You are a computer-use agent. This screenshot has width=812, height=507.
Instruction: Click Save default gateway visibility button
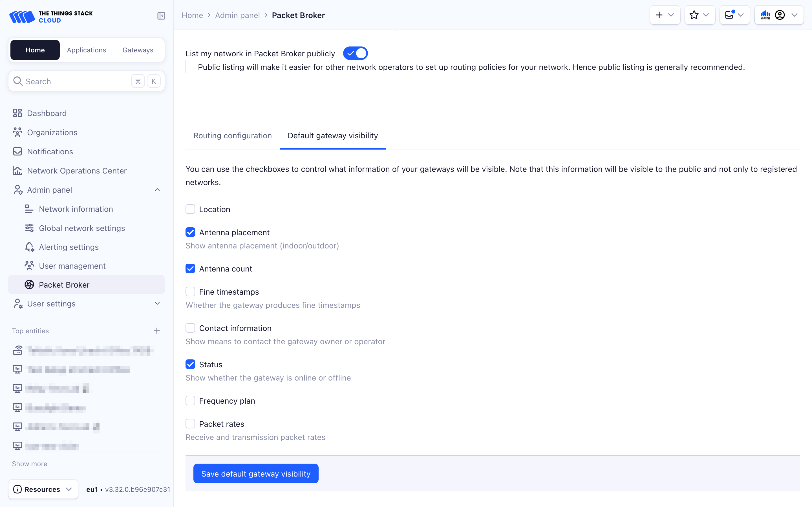pos(255,474)
